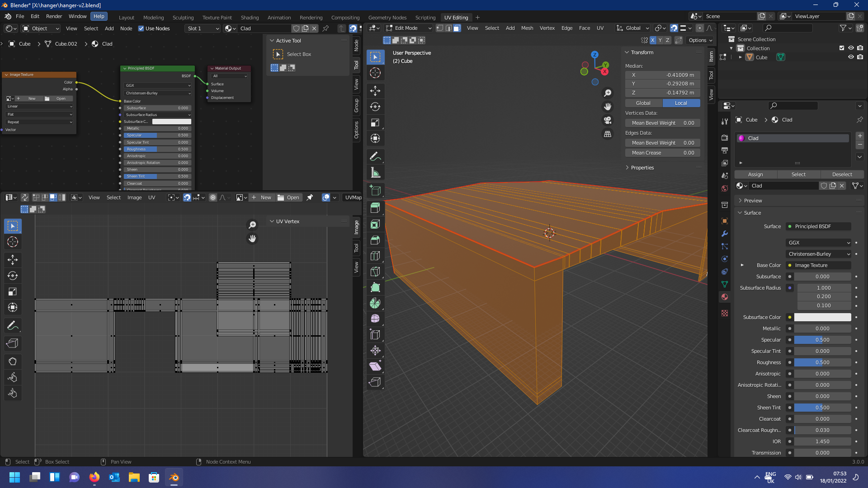Select the Loop Cut tool
Image resolution: width=868 pixels, height=488 pixels.
(375, 256)
